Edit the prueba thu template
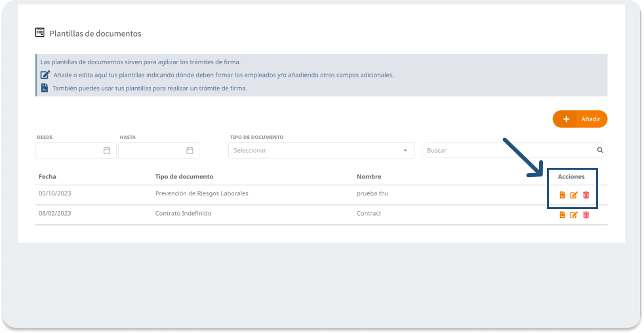 click(x=574, y=195)
